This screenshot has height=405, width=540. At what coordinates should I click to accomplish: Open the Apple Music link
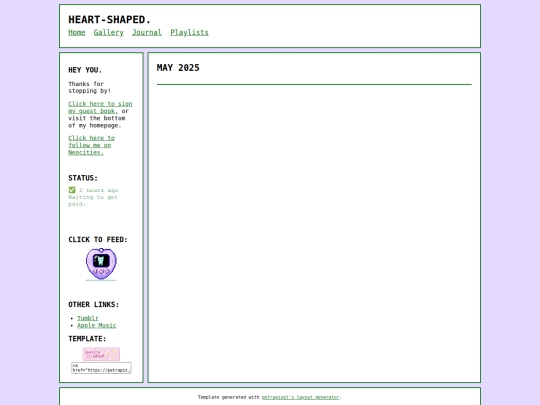click(96, 325)
